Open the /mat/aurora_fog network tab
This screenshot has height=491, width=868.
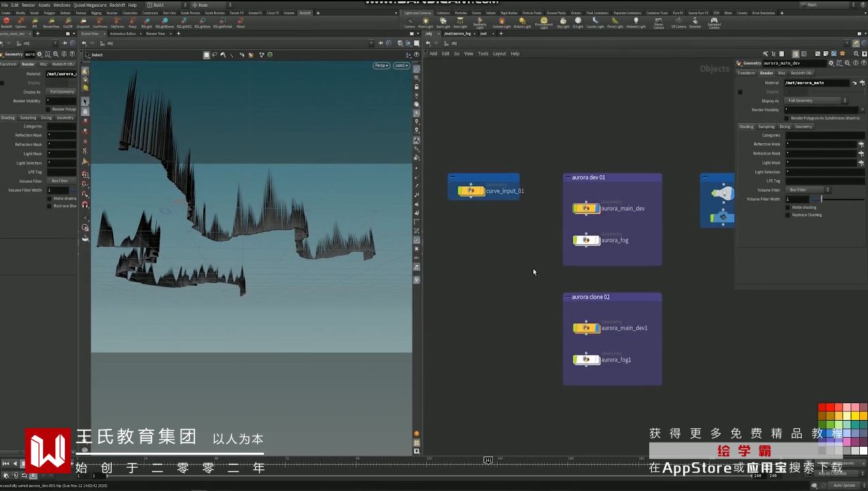[x=458, y=33]
